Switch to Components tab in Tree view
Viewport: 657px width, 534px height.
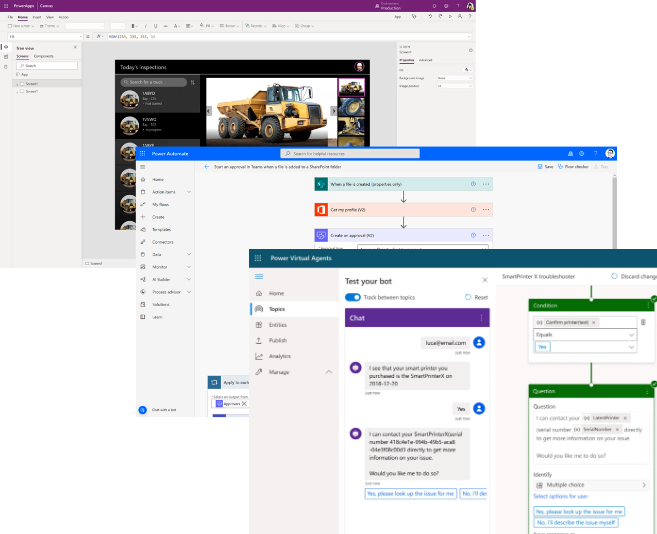[44, 56]
